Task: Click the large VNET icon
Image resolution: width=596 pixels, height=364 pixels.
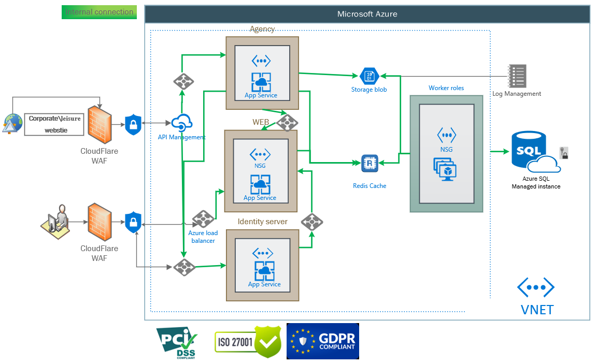Action: (x=536, y=287)
